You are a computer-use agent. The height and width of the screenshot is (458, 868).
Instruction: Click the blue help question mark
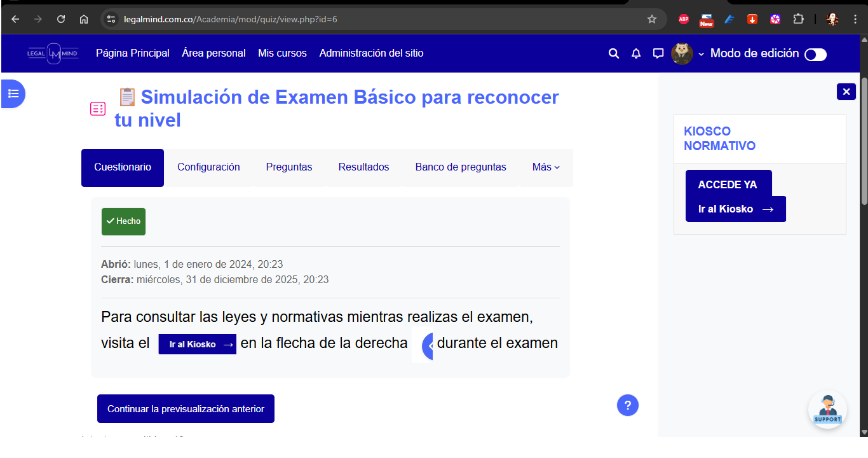tap(627, 405)
